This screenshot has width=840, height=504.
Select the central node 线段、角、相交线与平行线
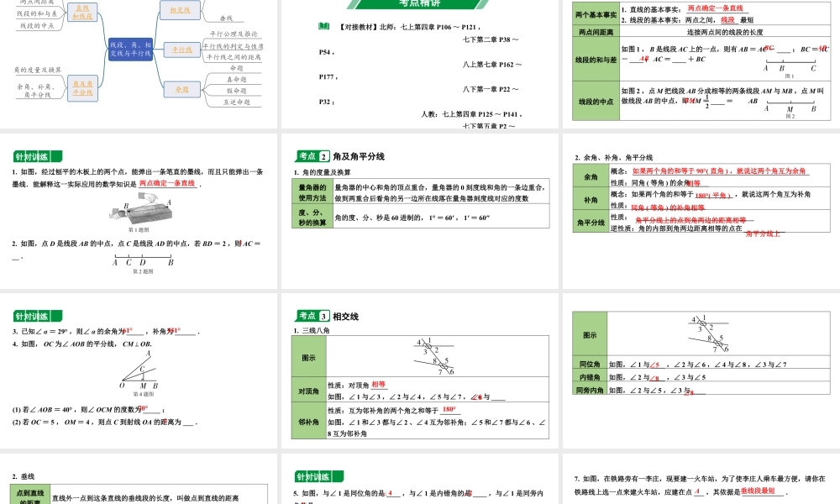click(130, 48)
